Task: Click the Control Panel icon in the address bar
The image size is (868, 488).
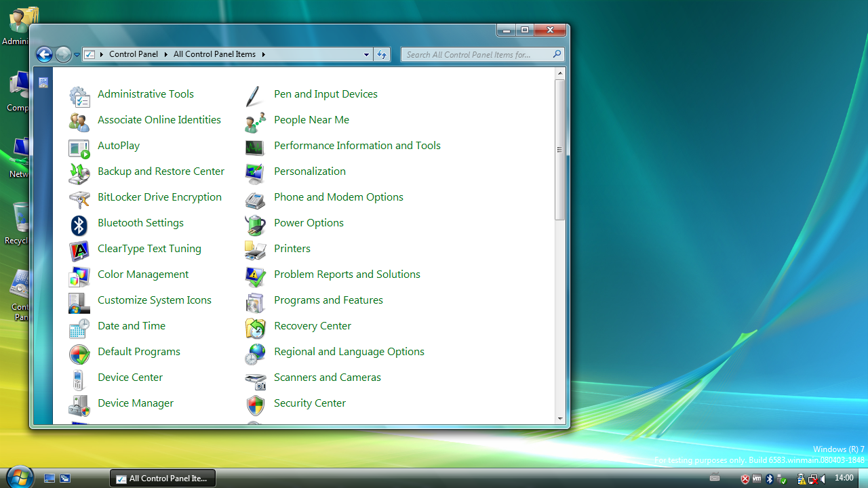Action: (x=90, y=54)
